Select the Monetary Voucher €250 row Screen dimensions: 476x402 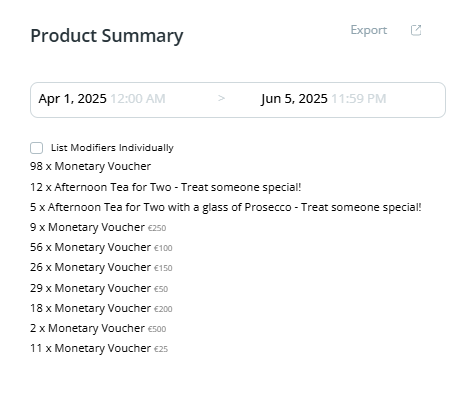tap(98, 227)
